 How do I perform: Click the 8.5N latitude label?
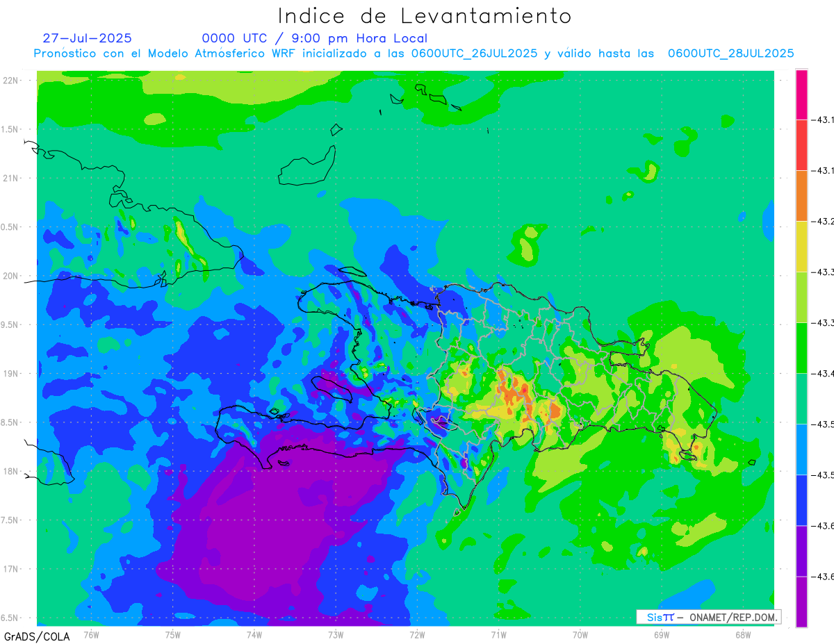[10, 422]
